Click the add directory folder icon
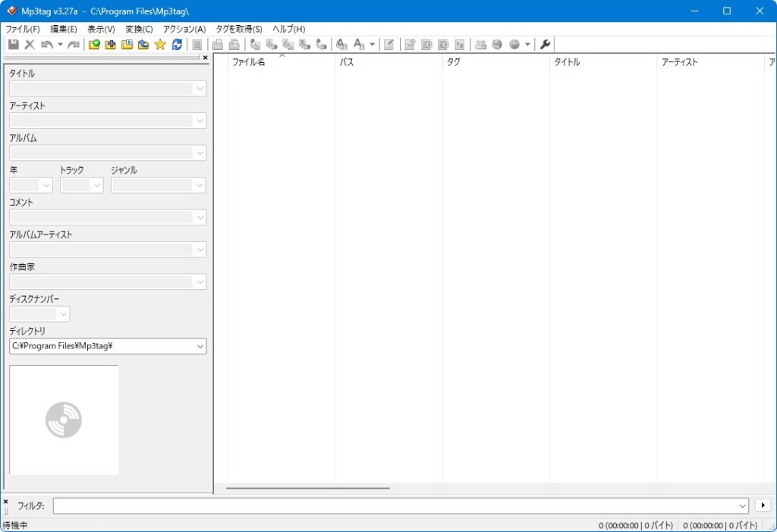Image resolution: width=777 pixels, height=532 pixels. (111, 45)
